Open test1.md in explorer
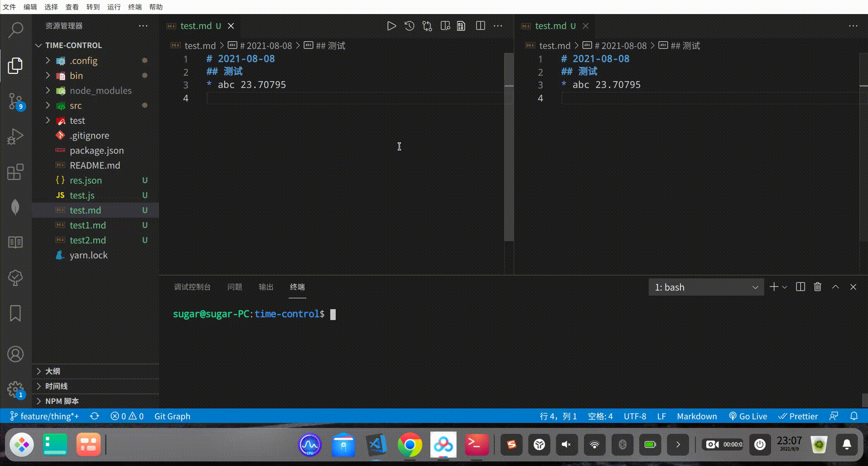Screen dimensions: 868x466 coord(96,225)
